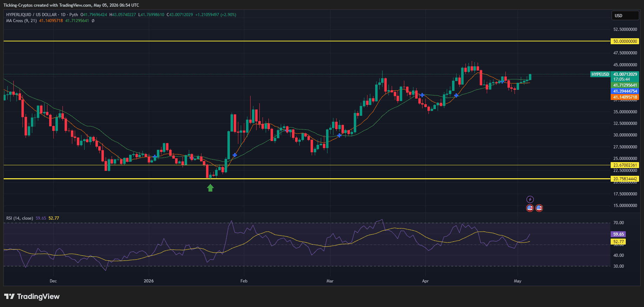The image size is (644, 307).
Task: Click the 20.75834442 yellow price label
Action: 625,179
